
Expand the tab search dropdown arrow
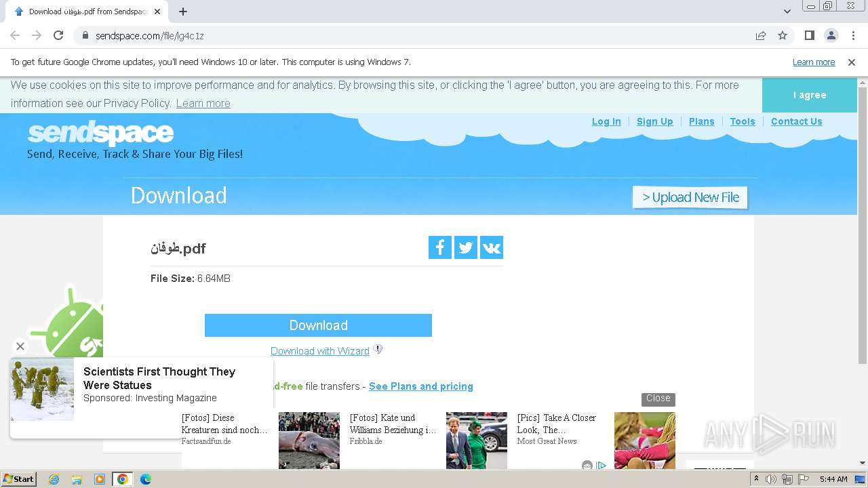pyautogui.click(x=787, y=12)
